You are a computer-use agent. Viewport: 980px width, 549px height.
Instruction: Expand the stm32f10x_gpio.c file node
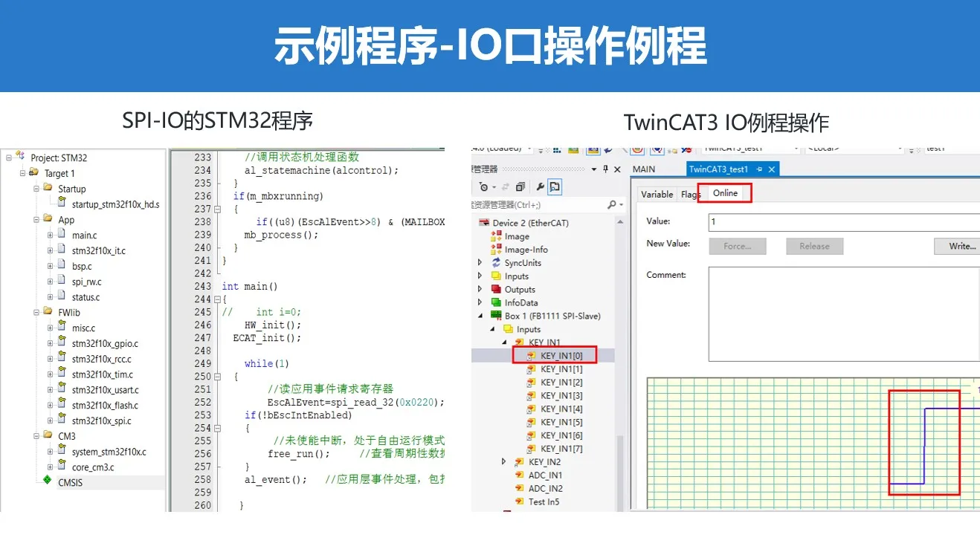click(x=51, y=344)
